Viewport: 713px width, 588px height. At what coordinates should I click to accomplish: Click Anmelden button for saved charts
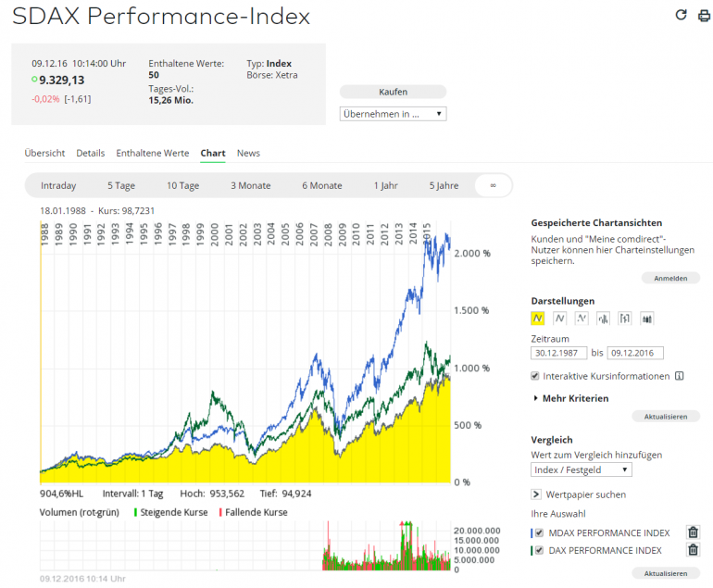[670, 279]
